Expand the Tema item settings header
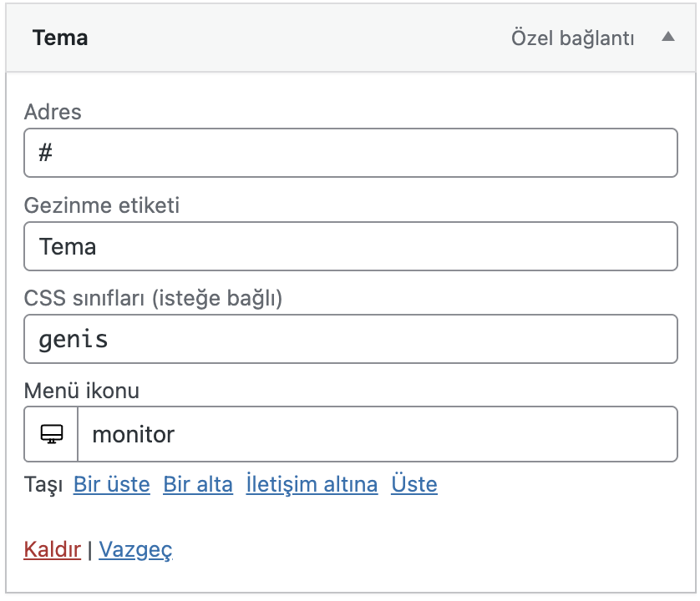Screen dimensions: 700x601 pos(334,38)
